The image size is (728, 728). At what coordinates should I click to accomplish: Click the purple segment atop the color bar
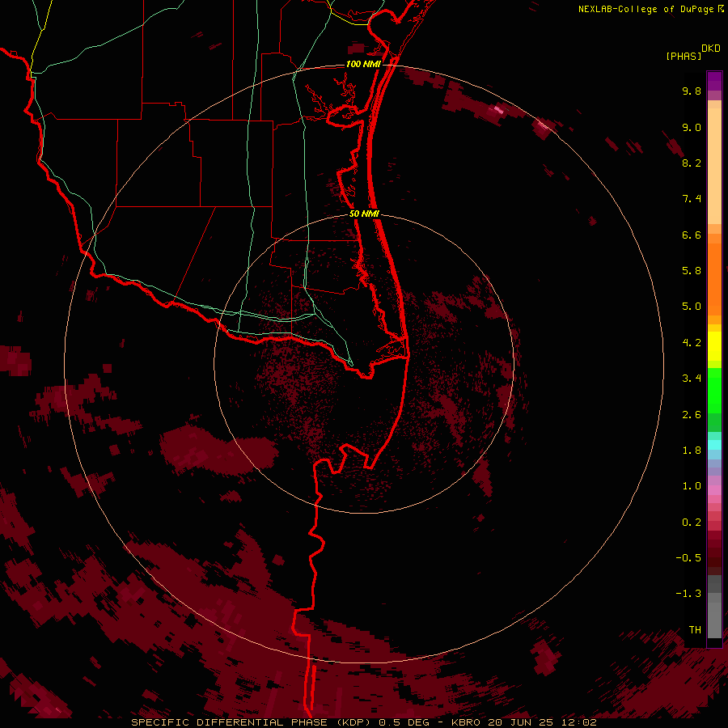714,81
